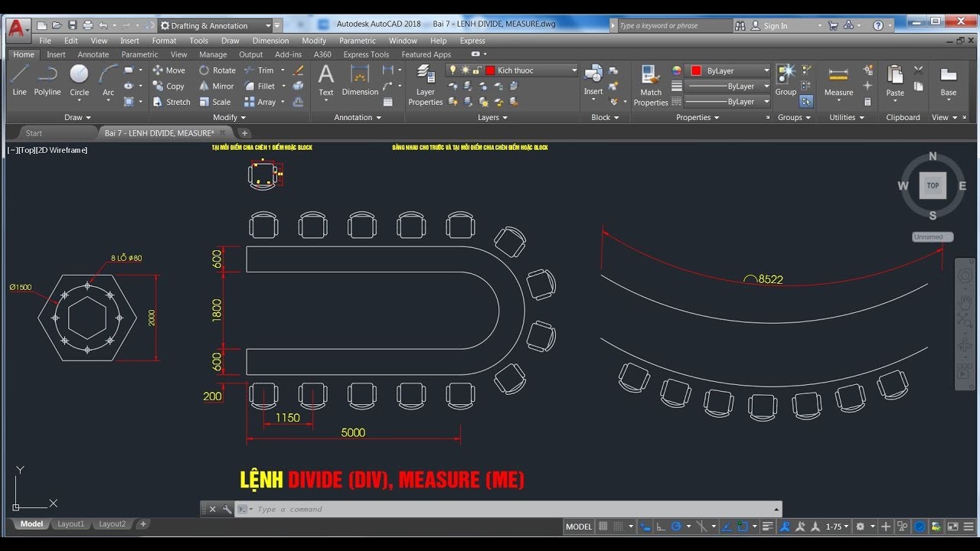
Task: Click the red ByLayer color swatch
Action: [696, 70]
